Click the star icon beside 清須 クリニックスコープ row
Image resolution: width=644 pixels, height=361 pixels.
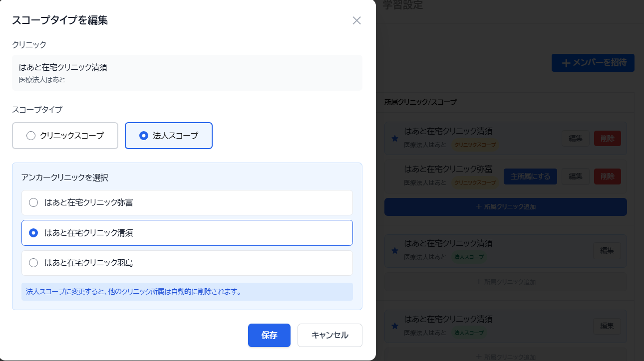pyautogui.click(x=395, y=139)
